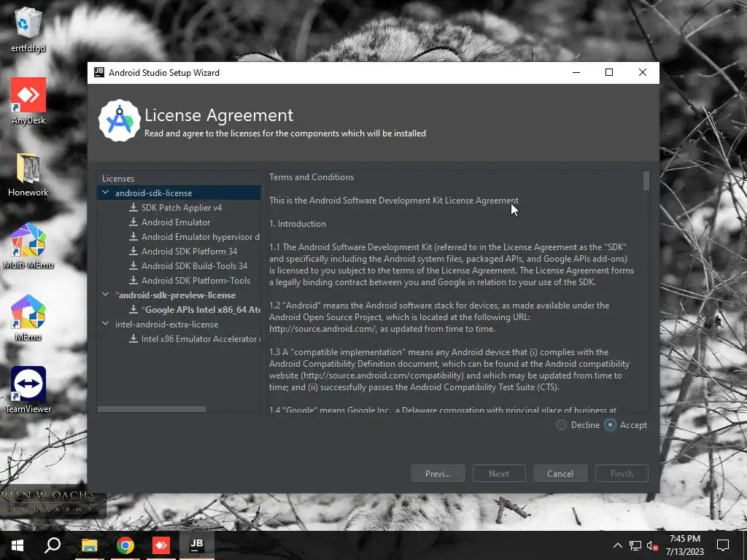
Task: Open the Honework folder on desktop
Action: [28, 174]
